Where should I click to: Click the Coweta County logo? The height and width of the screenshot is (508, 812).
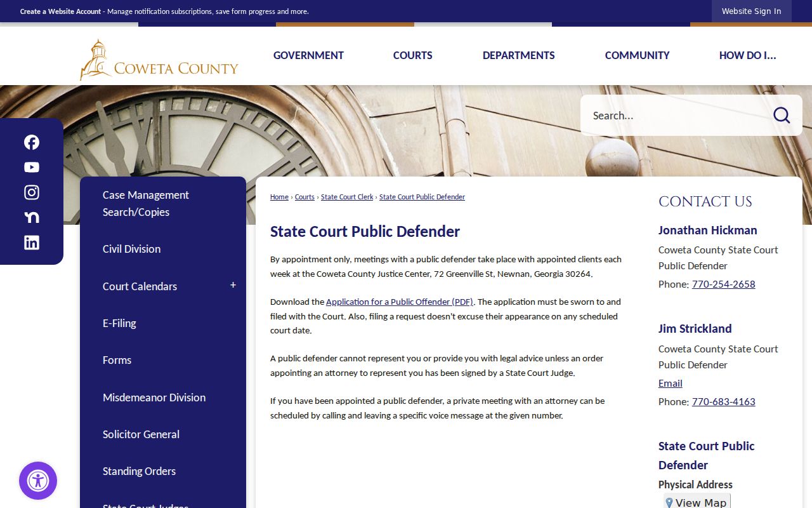159,60
